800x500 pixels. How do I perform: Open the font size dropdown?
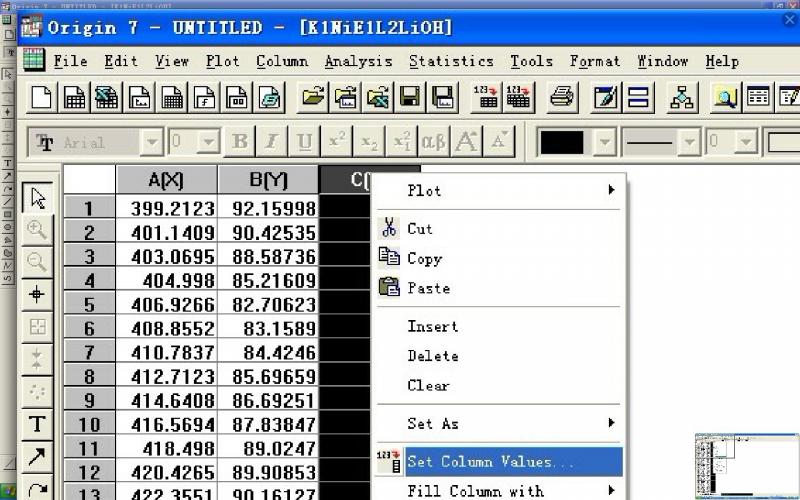209,141
